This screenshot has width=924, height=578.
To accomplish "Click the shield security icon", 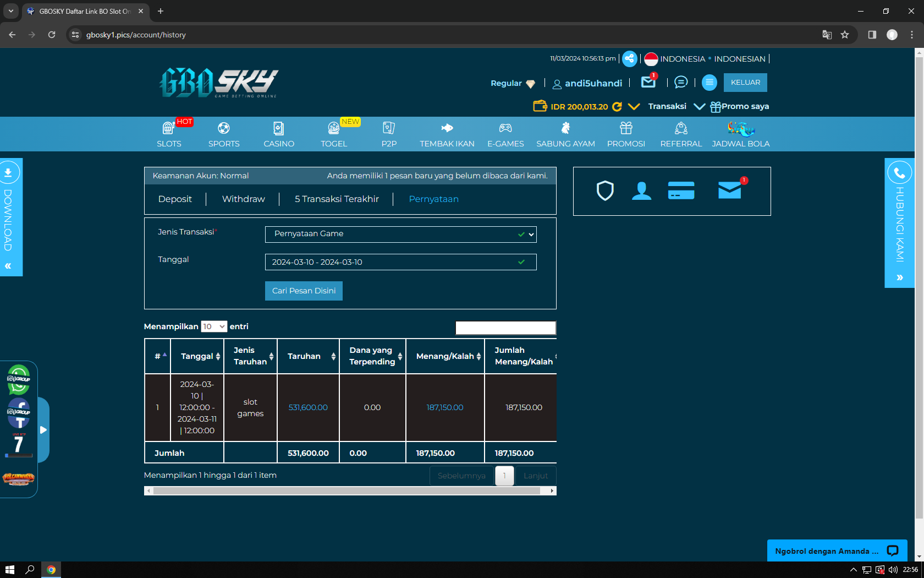I will point(605,191).
